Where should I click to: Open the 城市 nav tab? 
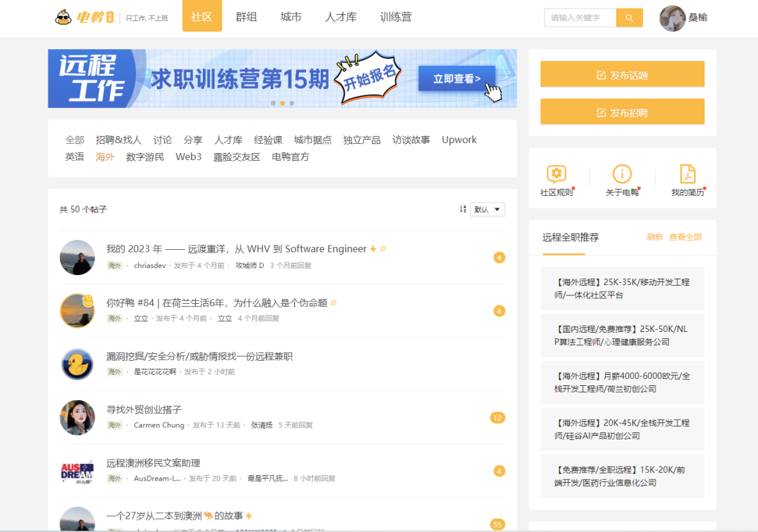coord(291,17)
